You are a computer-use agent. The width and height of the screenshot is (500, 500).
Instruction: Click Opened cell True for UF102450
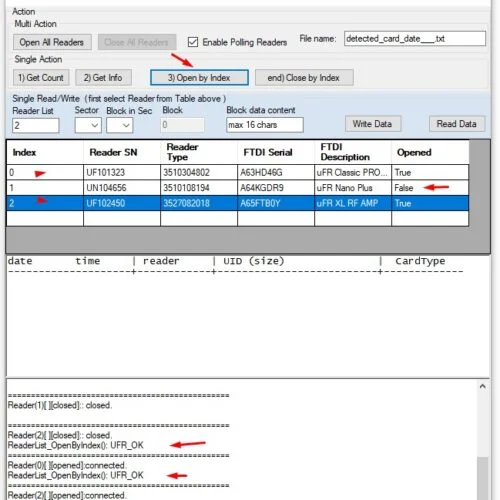pos(430,203)
